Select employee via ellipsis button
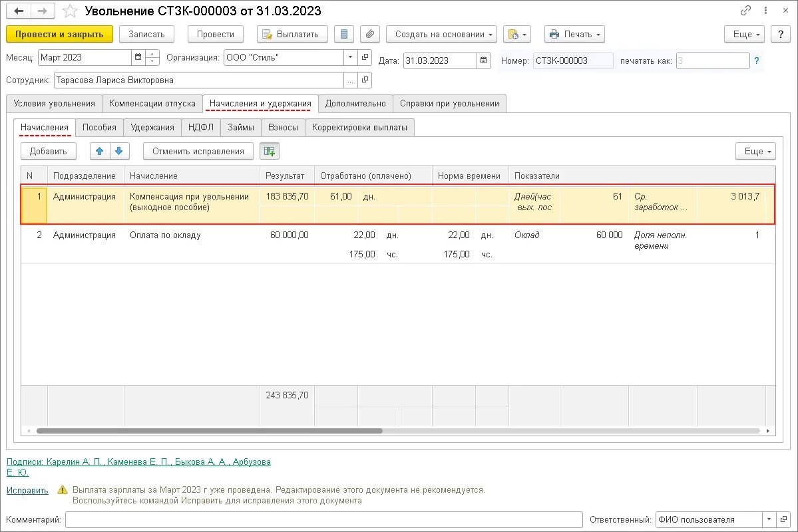 pyautogui.click(x=350, y=80)
